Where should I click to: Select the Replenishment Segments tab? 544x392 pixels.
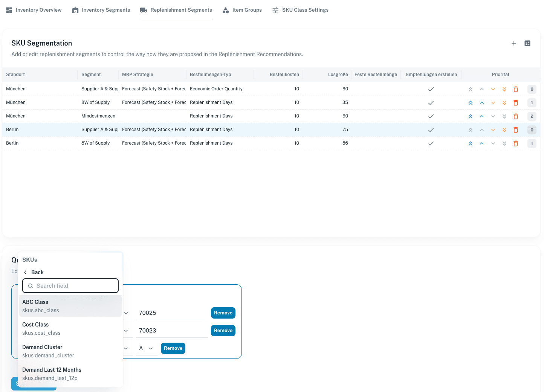click(x=176, y=10)
